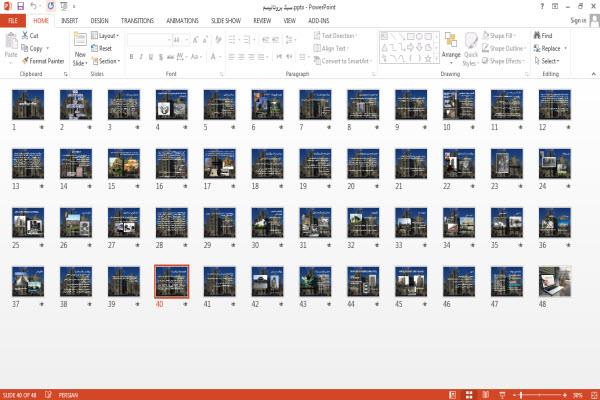
Task: Collapse the ribbon with the arrow
Action: [593, 74]
